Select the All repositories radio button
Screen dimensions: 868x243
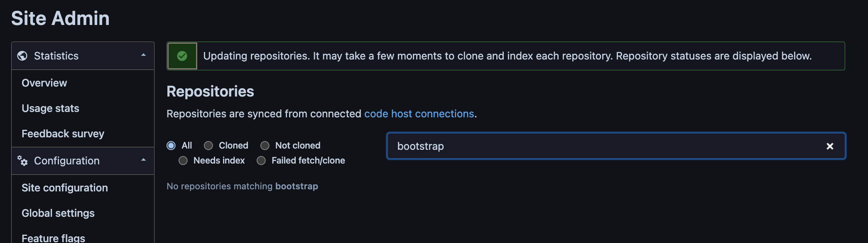pos(171,145)
